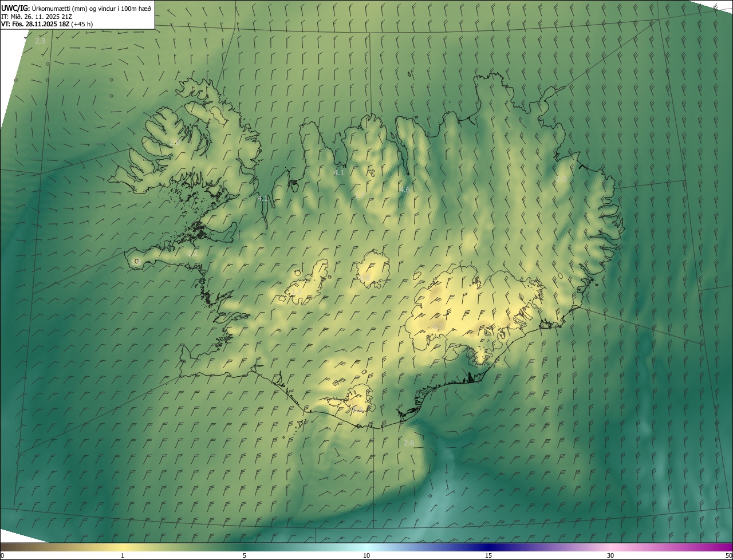
Task: Click the color scale tick label '15'
Action: (488, 555)
